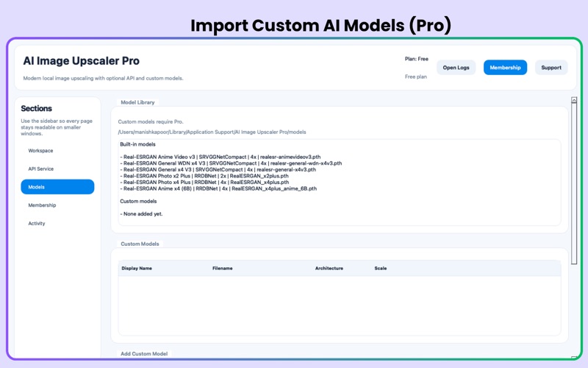This screenshot has width=588, height=368.
Task: Click the 'Custom models require Pro.' text
Action: [x=151, y=121]
